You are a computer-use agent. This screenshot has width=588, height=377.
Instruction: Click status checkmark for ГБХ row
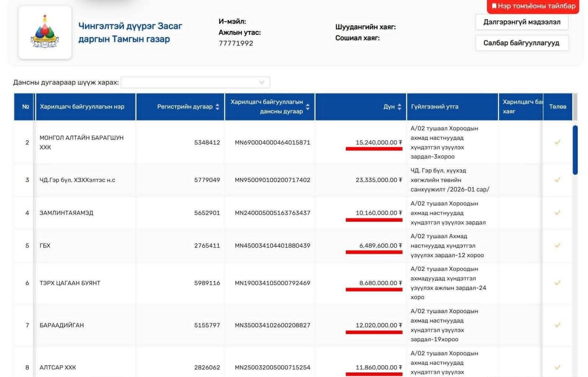tap(557, 245)
